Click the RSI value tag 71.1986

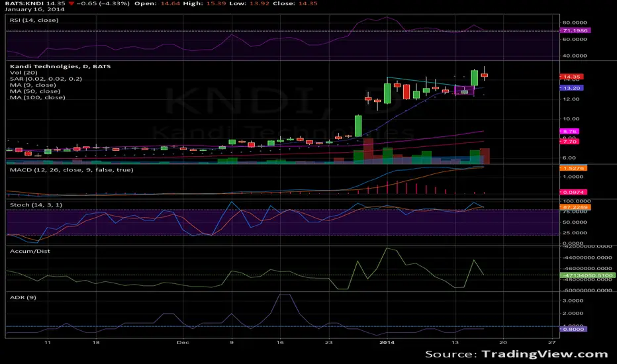(575, 30)
